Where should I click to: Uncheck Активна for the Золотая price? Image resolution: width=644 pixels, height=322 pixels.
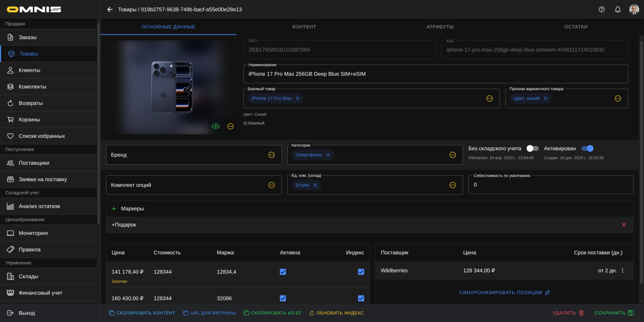tap(283, 272)
